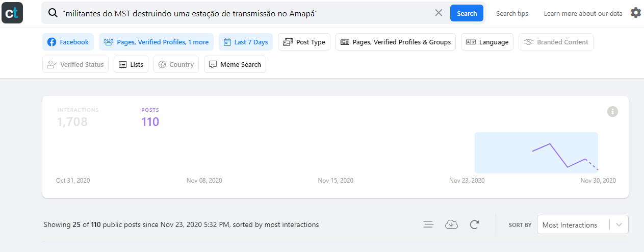Open the Post Type filter dropdown

point(304,42)
